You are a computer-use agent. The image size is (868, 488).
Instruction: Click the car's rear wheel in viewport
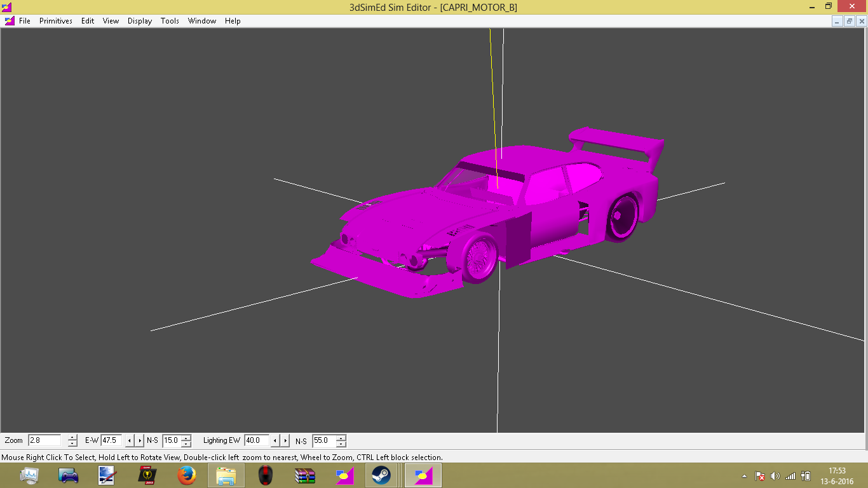coord(623,217)
